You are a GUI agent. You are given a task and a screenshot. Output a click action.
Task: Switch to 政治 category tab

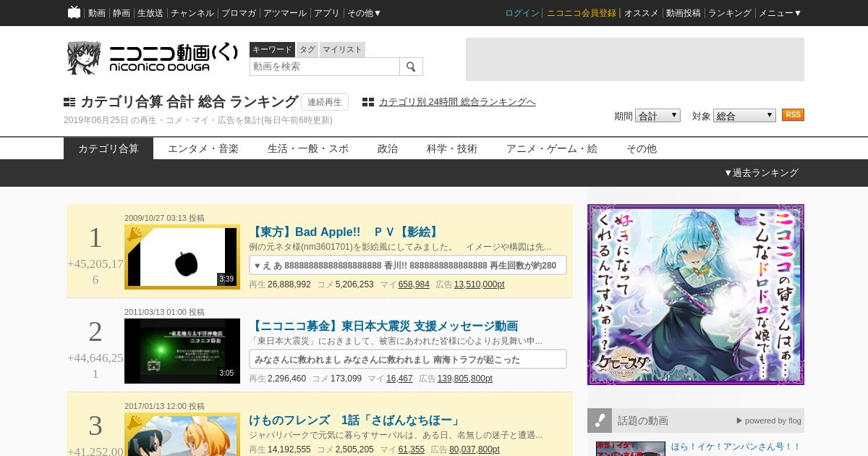(388, 148)
